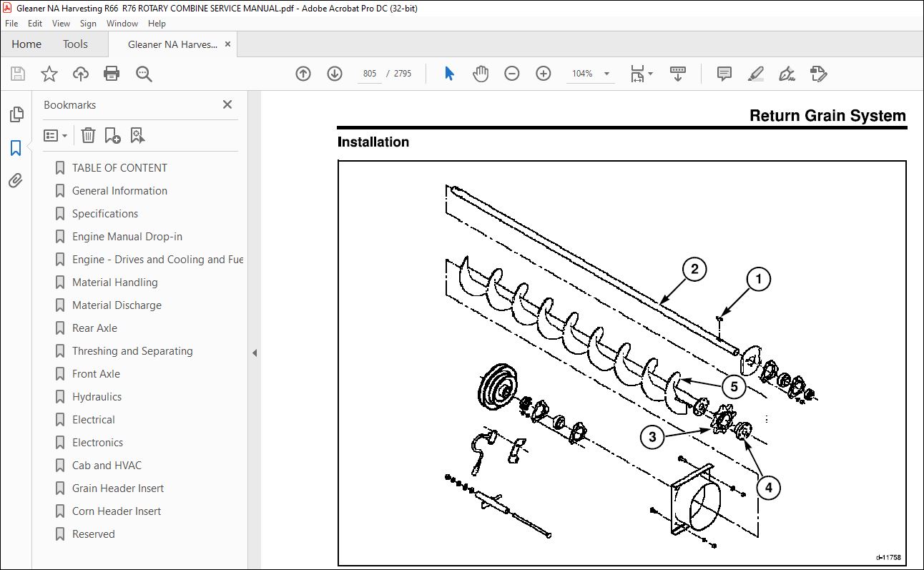This screenshot has width=924, height=570.
Task: Open Grain Header Insert bookmark
Action: [x=118, y=488]
